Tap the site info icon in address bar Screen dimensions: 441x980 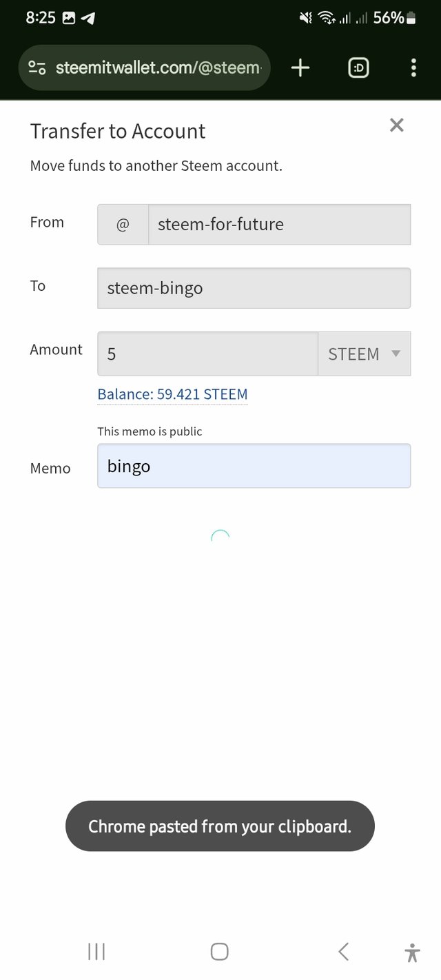37,68
